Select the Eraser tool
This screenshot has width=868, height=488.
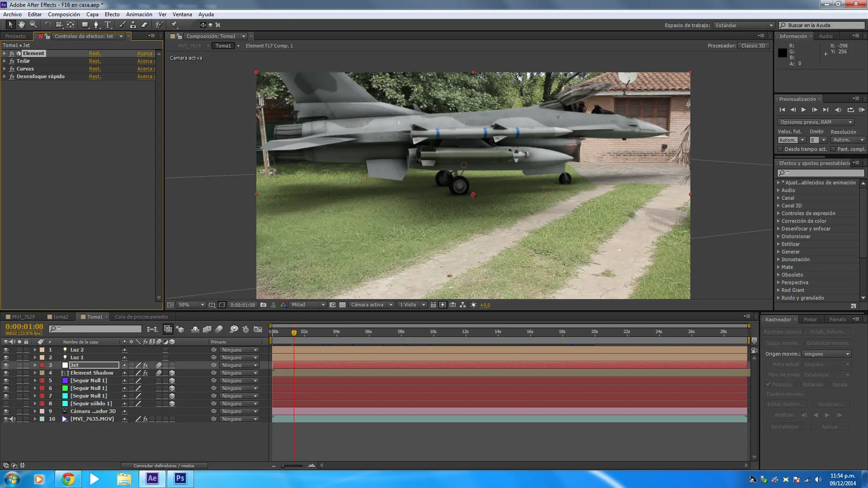(144, 25)
